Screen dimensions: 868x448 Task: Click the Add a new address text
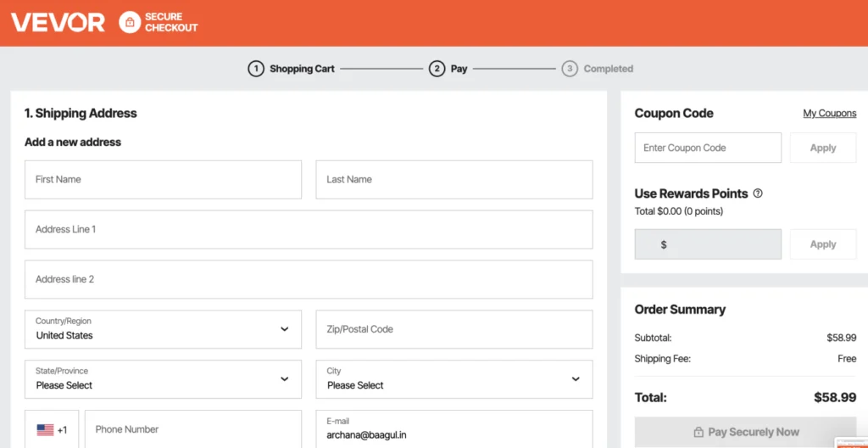point(73,142)
